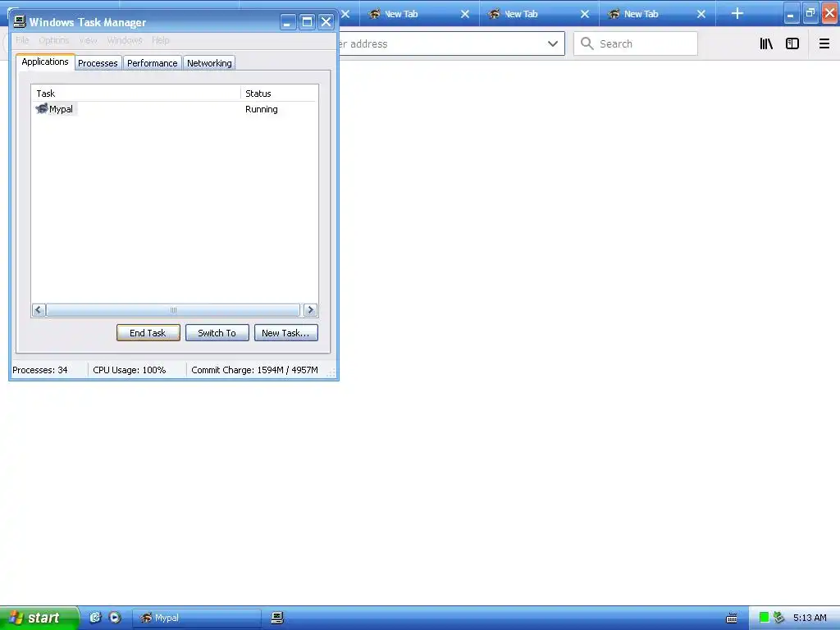Minimize the Mypal browser window

pyautogui.click(x=791, y=13)
